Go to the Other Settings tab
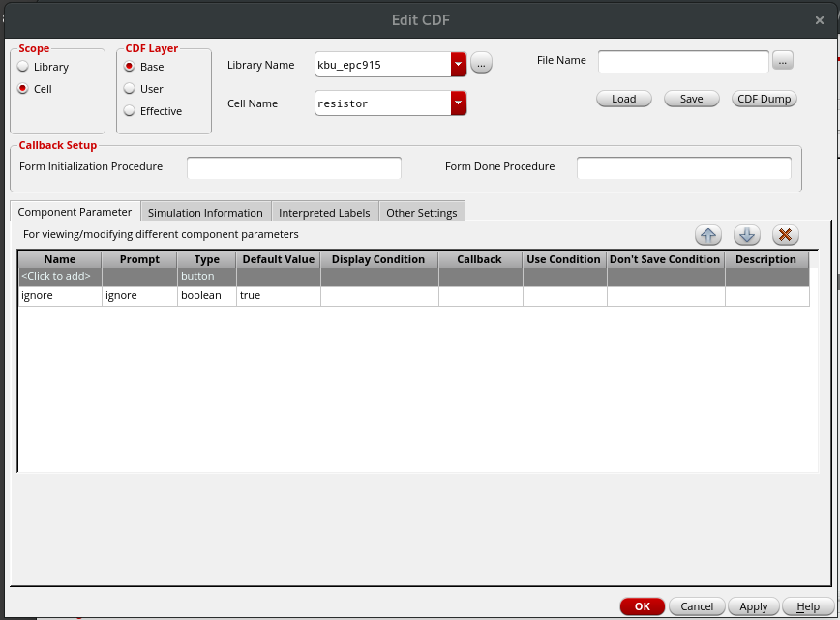The image size is (840, 620). [x=421, y=213]
